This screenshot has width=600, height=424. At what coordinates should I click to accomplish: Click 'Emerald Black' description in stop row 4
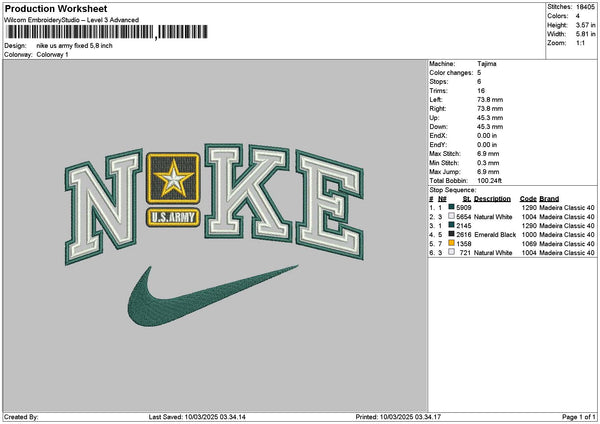(x=495, y=235)
